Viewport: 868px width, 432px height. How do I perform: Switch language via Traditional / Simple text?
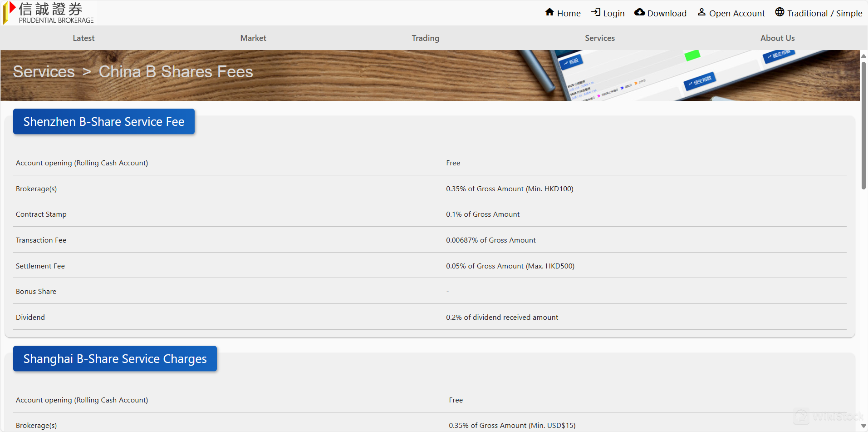coord(824,14)
